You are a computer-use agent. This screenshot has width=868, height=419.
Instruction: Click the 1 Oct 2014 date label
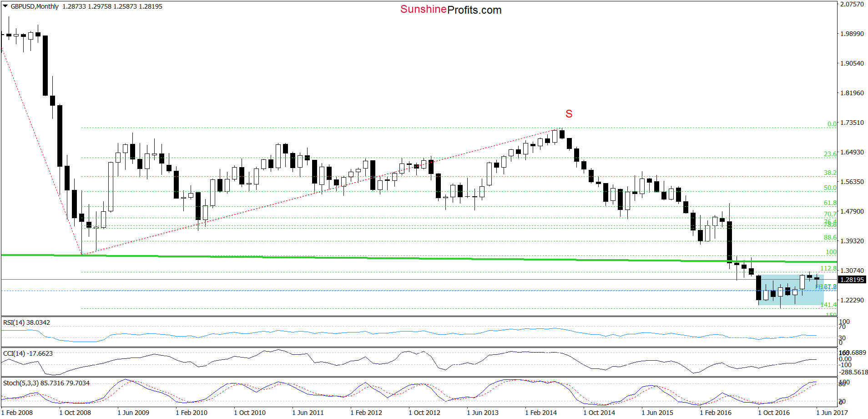pyautogui.click(x=599, y=413)
